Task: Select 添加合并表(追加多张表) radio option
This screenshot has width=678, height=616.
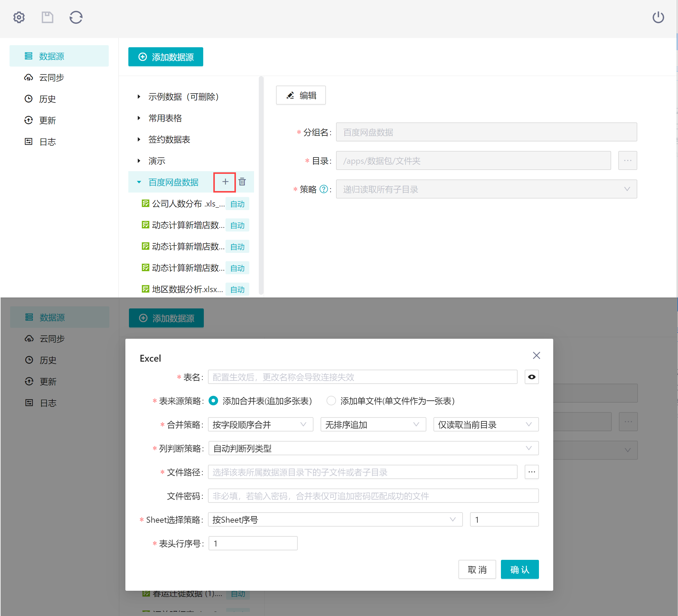Action: click(x=213, y=401)
